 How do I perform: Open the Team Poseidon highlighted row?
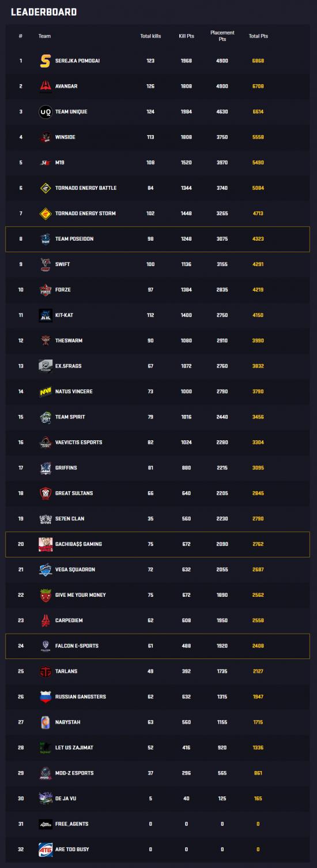click(157, 239)
